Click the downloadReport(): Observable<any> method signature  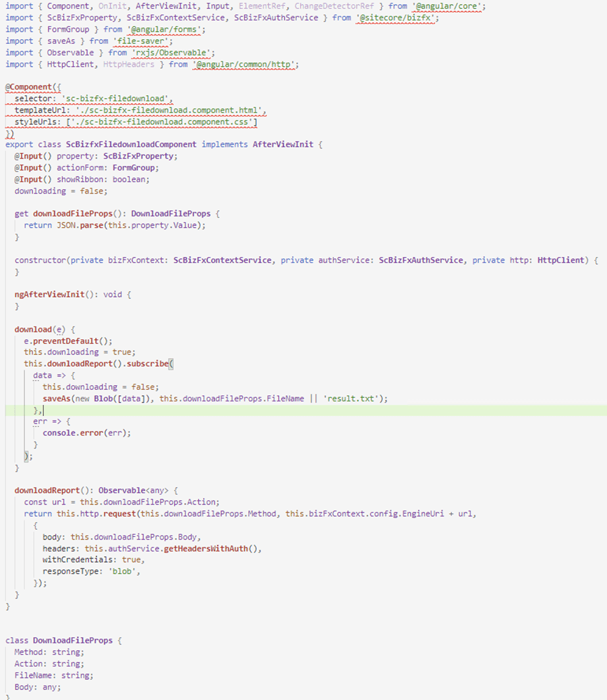pos(92,490)
